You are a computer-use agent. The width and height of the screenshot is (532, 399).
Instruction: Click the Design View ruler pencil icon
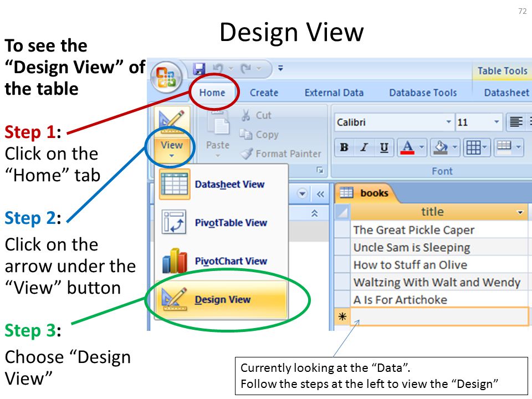(x=173, y=299)
